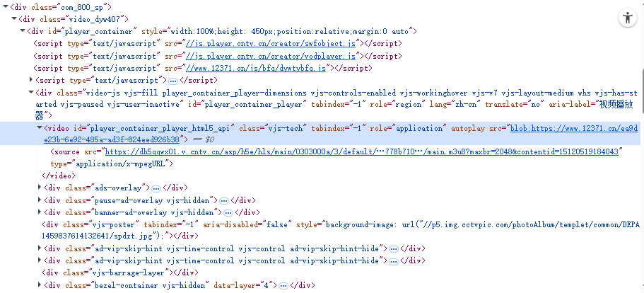Click the translate="no" attribute
The height and width of the screenshot is (293, 644).
coord(514,104)
